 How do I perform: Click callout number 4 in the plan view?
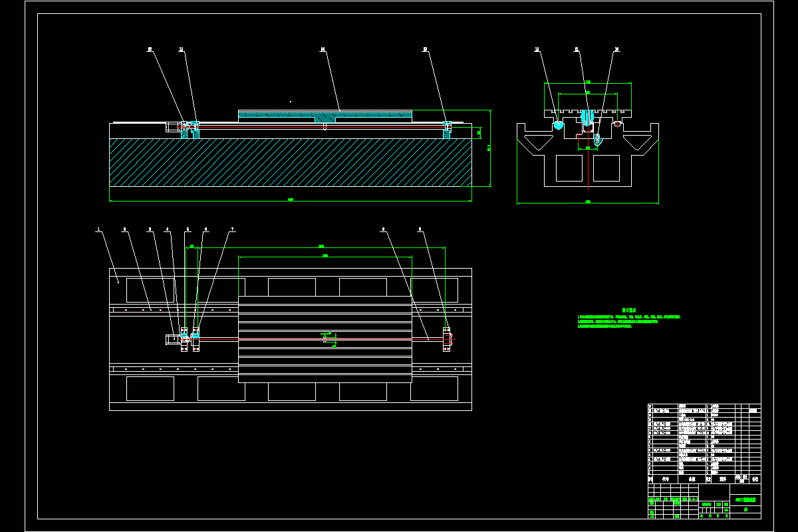tap(168, 229)
